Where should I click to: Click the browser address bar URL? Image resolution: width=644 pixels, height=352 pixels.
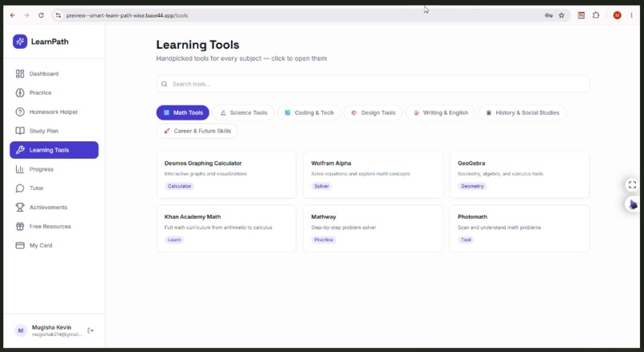(x=127, y=16)
